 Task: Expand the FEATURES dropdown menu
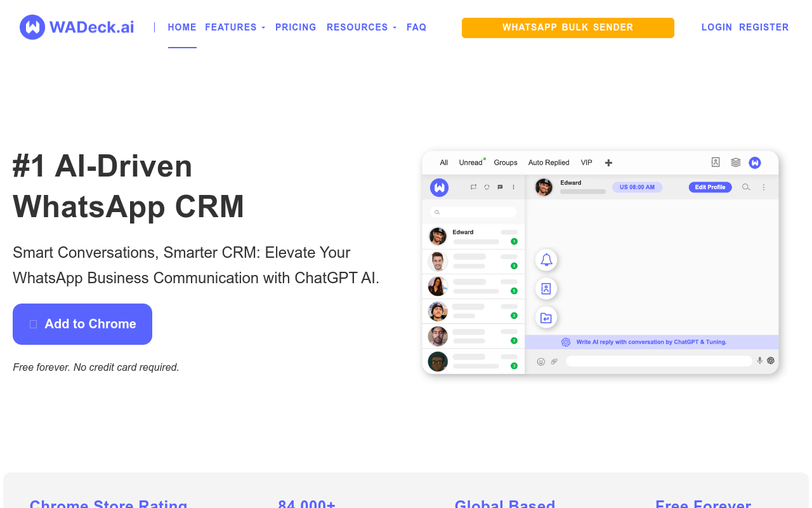pyautogui.click(x=235, y=27)
